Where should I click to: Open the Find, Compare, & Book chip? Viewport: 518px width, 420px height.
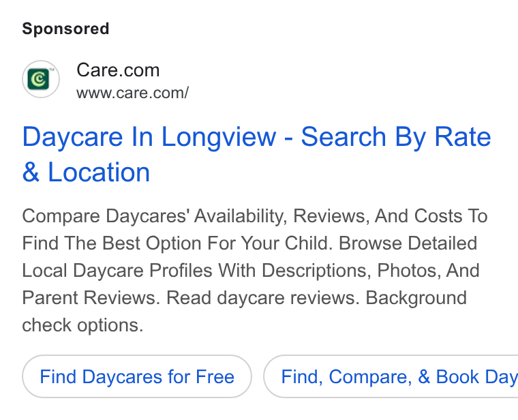pos(391,376)
